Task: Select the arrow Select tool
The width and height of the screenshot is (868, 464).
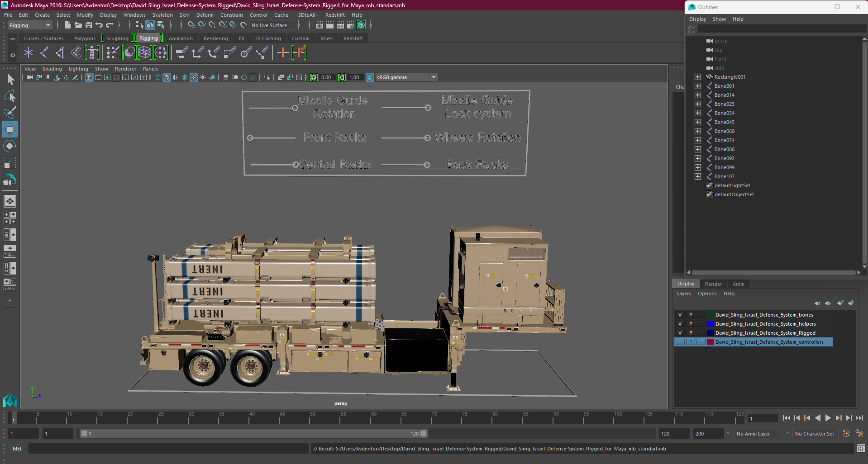Action: click(10, 80)
